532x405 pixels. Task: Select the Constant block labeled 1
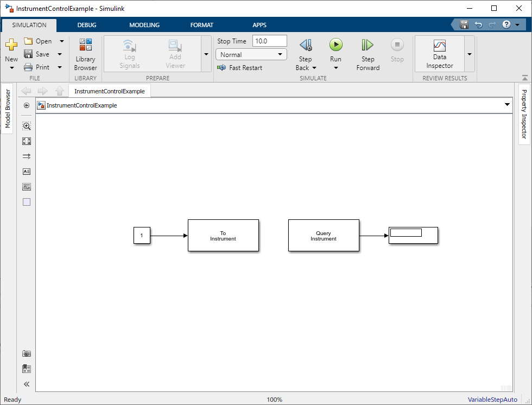click(x=142, y=236)
